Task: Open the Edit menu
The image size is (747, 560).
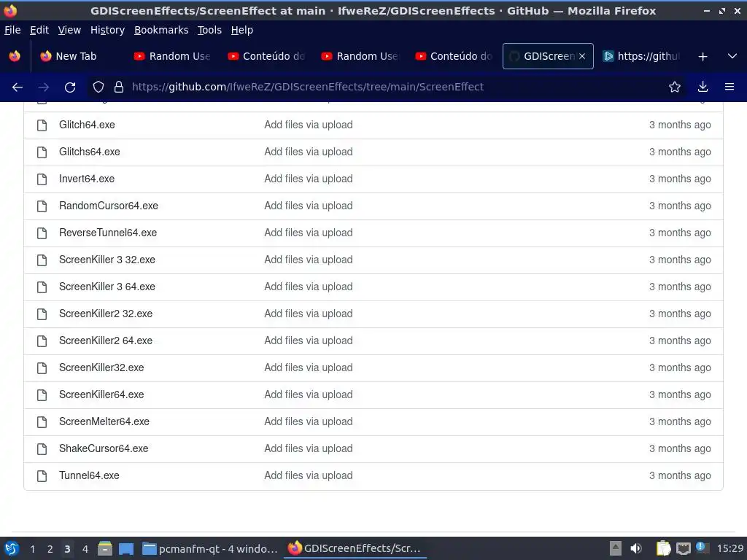Action: coord(39,30)
